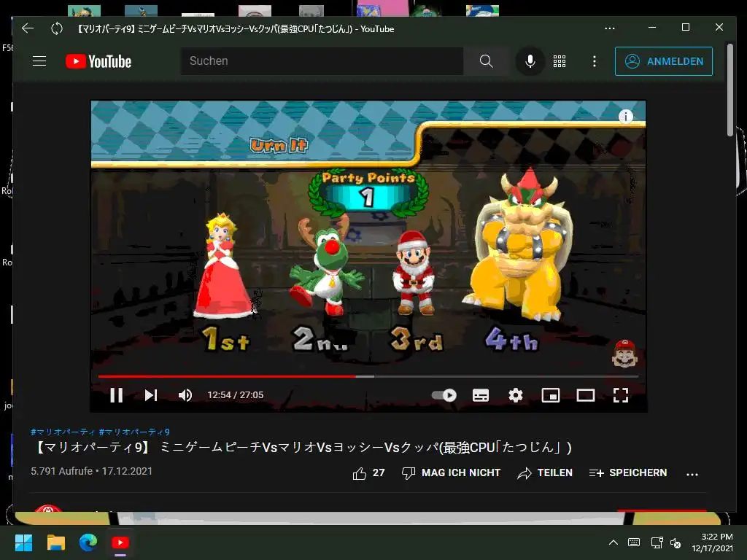Open the YouTube apps grid
The height and width of the screenshot is (560, 747).
click(x=560, y=61)
